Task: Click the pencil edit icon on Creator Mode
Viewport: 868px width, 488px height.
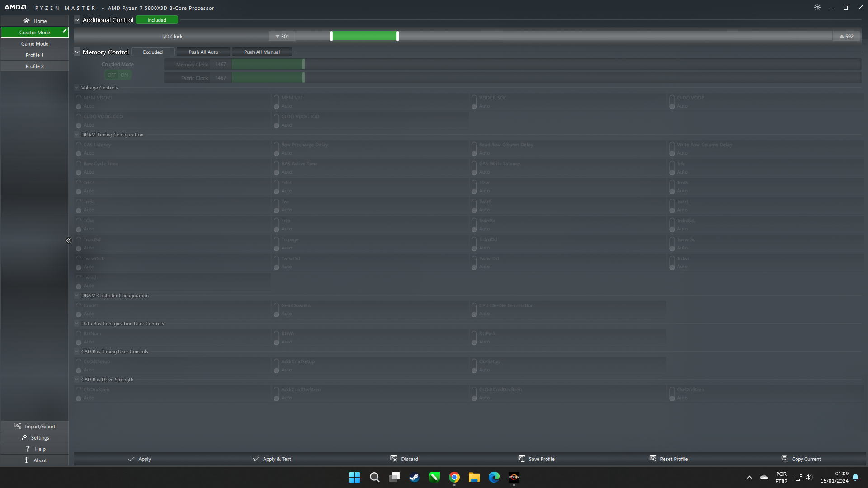Action: point(65,31)
